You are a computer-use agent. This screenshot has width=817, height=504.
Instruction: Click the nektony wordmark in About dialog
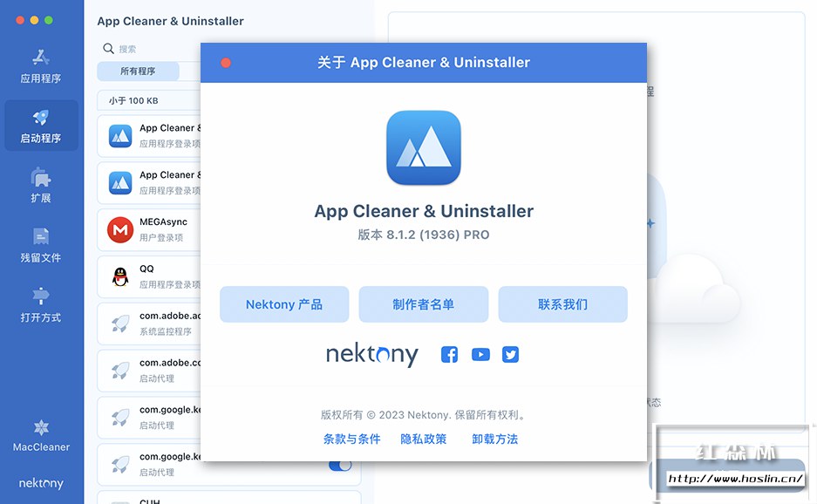(x=372, y=355)
